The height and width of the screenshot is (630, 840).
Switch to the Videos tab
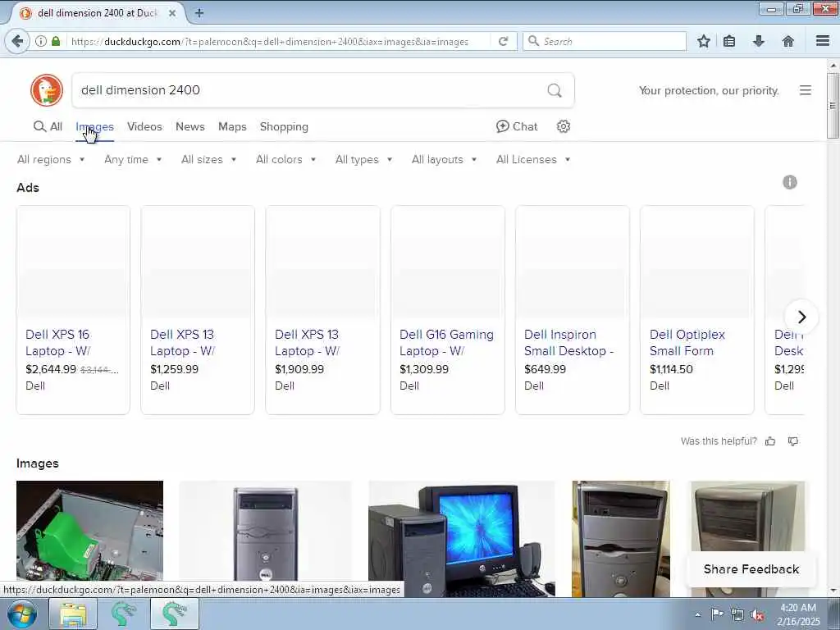[144, 126]
